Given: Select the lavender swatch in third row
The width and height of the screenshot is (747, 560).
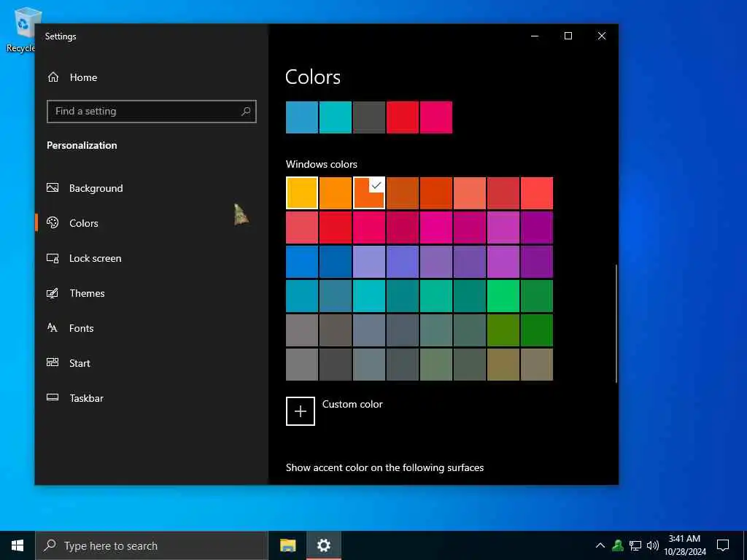Looking at the screenshot, I should click(369, 262).
